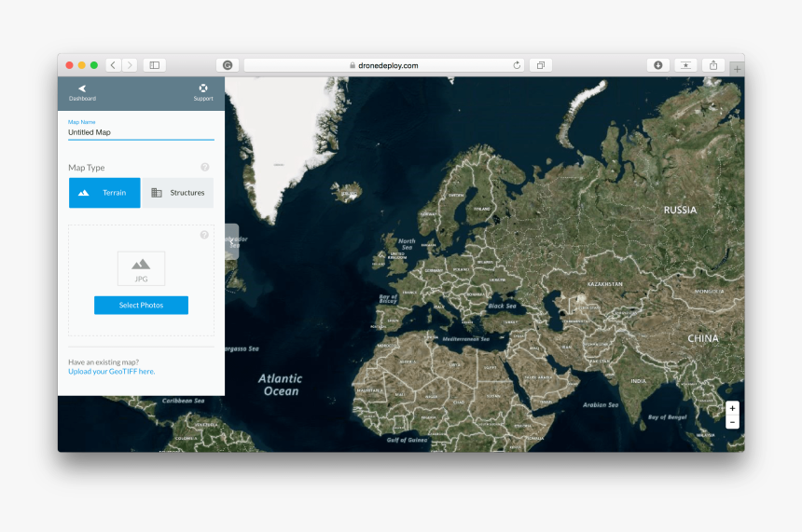Collapse the side panel handle
802x532 pixels.
click(x=231, y=240)
